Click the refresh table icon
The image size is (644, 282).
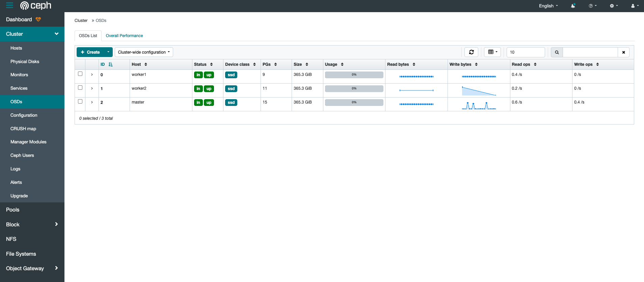[x=471, y=52]
